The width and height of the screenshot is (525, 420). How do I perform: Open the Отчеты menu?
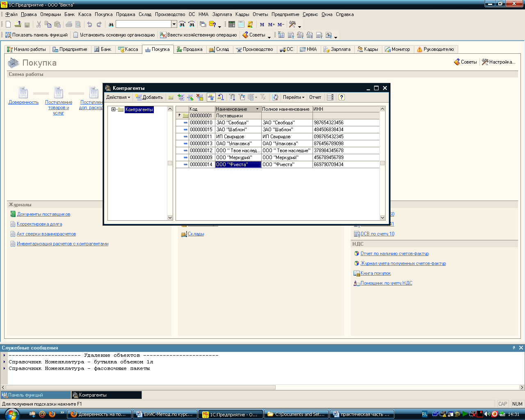(x=260, y=14)
